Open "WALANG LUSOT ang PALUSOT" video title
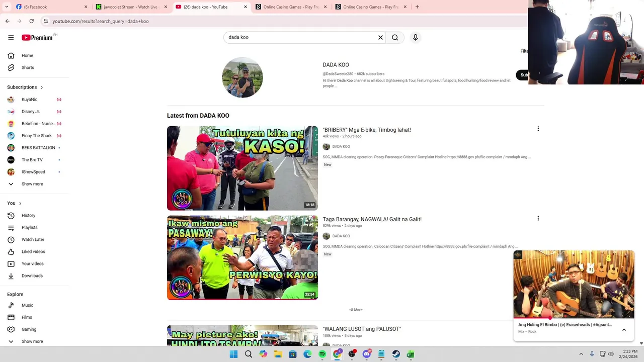644x362 pixels. click(x=362, y=329)
